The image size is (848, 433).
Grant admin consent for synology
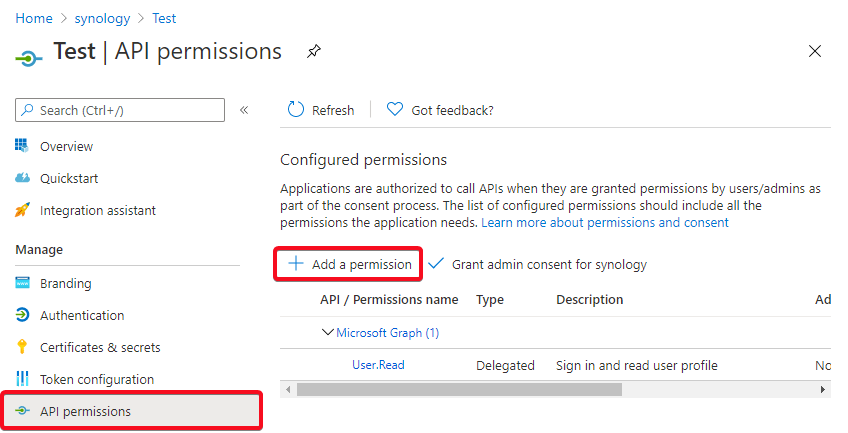click(x=538, y=264)
